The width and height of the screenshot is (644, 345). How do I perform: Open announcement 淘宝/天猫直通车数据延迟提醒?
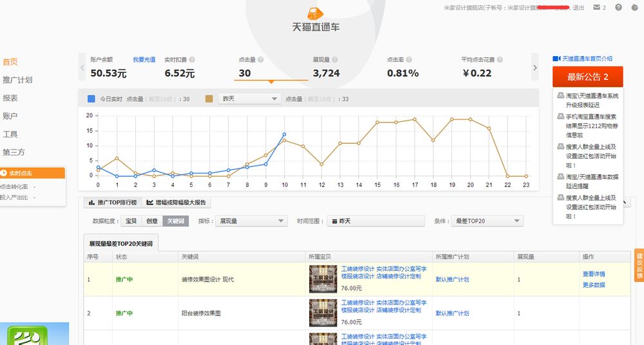[592, 181]
